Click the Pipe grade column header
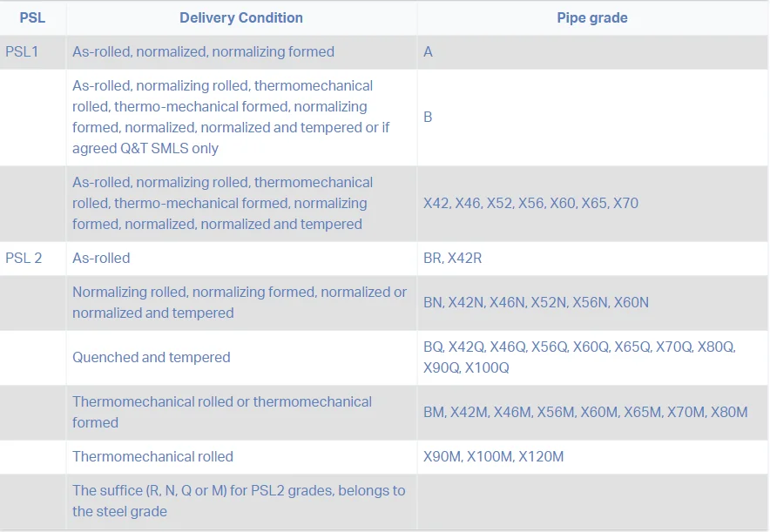The width and height of the screenshot is (770, 532). coord(592,17)
